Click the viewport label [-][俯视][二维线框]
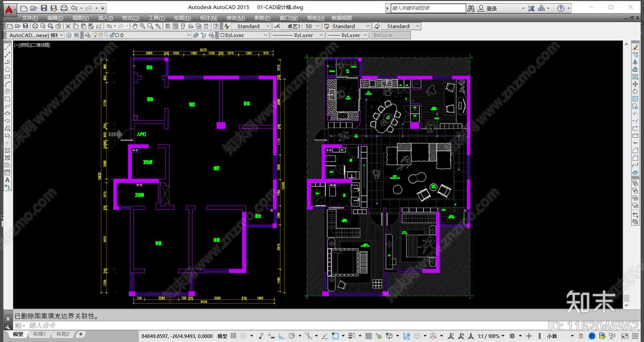The width and height of the screenshot is (644, 342). pos(32,45)
